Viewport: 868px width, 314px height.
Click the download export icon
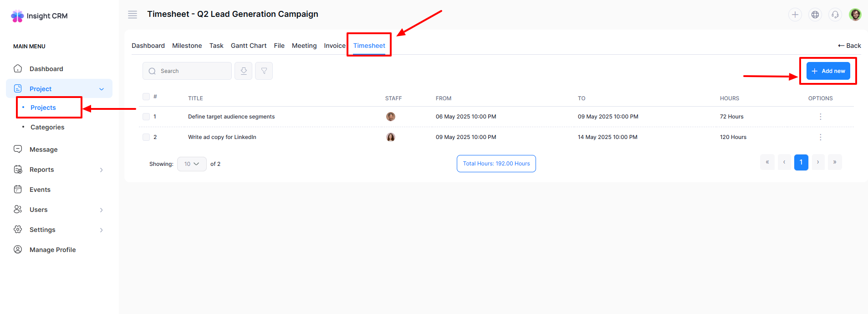pos(244,71)
